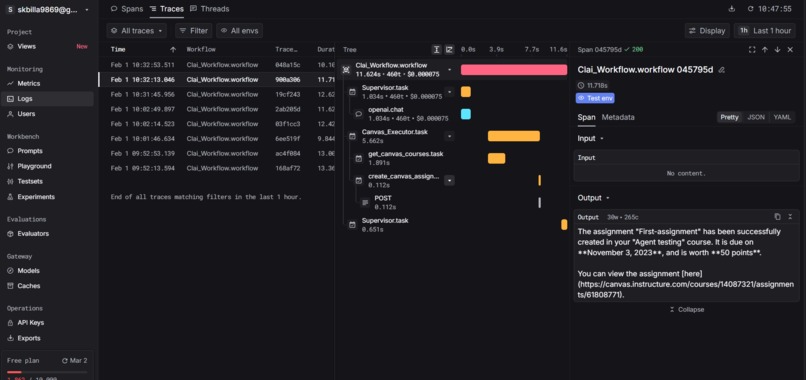Click the Collapse button below output
The width and height of the screenshot is (806, 380).
click(x=686, y=310)
